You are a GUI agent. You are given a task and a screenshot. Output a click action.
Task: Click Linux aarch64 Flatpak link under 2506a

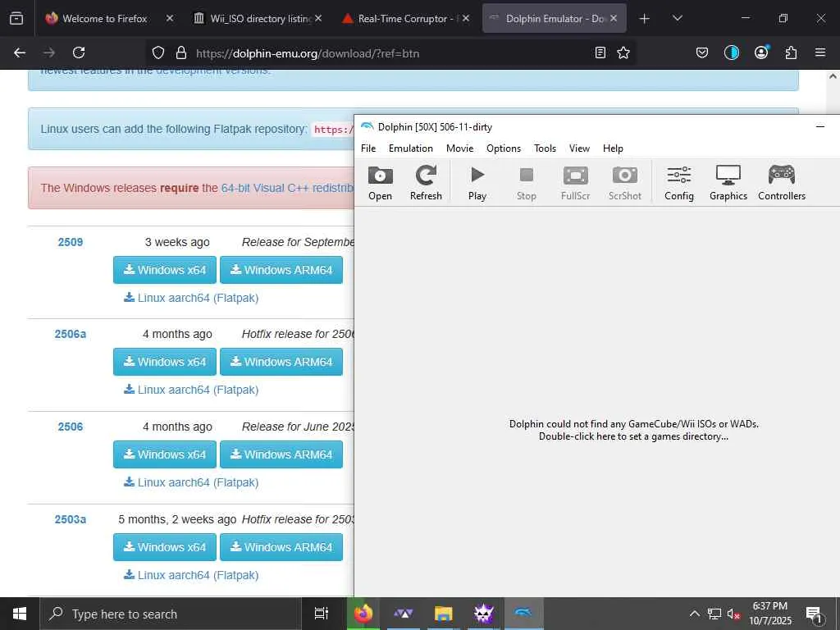pos(191,390)
